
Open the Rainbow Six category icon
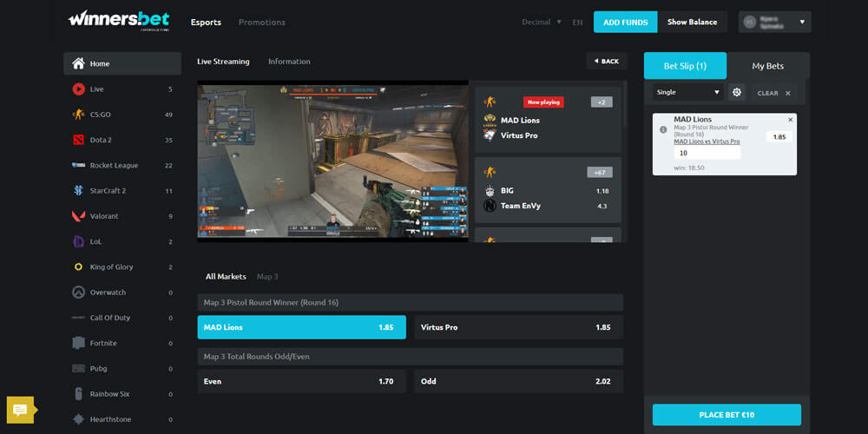[78, 394]
